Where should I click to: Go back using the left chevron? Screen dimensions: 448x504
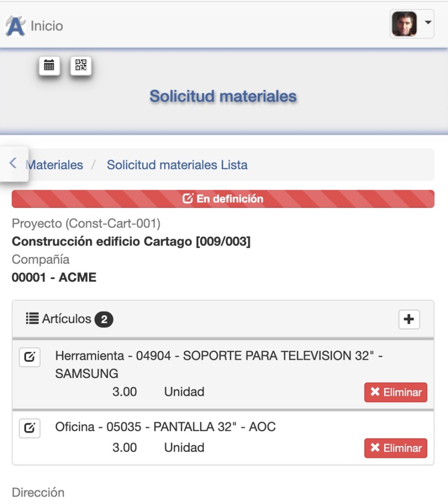pyautogui.click(x=13, y=163)
